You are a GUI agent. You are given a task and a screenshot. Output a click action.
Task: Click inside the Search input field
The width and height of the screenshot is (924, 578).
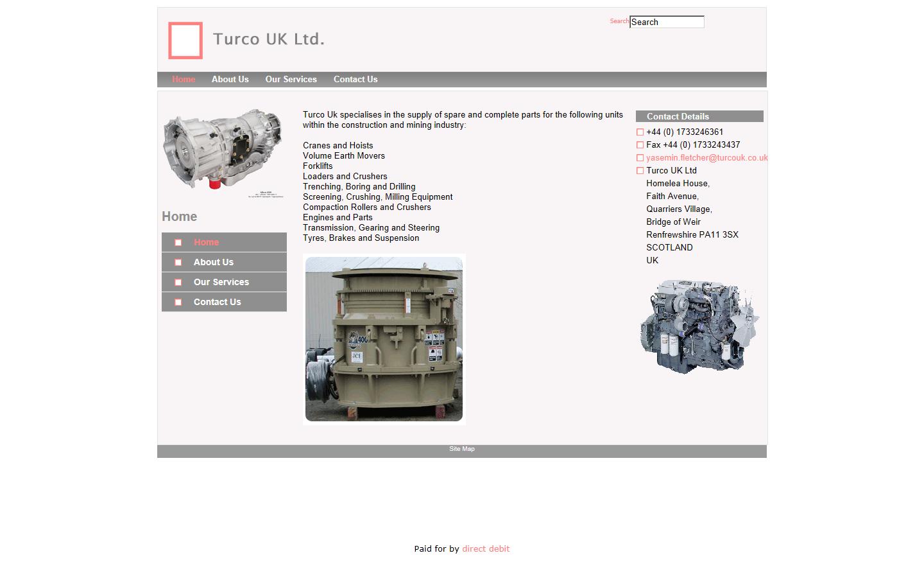[x=666, y=21]
